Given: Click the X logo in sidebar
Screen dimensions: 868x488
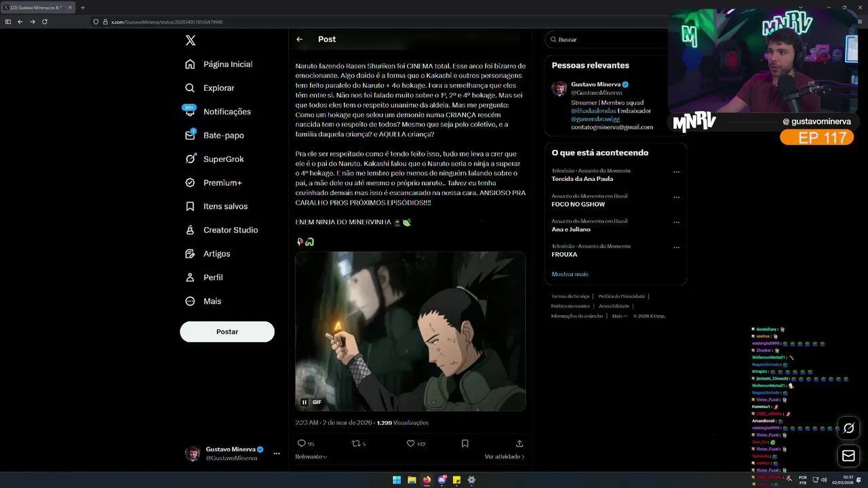Looking at the screenshot, I should [x=191, y=41].
